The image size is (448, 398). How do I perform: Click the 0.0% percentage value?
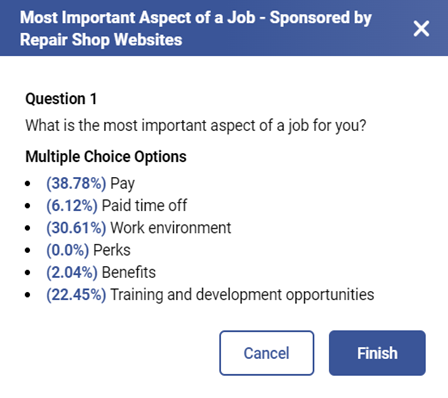pyautogui.click(x=68, y=250)
